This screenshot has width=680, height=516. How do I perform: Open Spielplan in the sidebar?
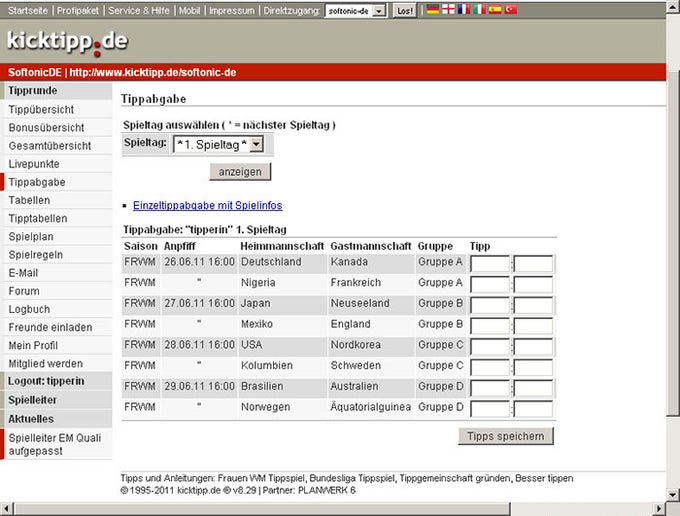pos(57,237)
